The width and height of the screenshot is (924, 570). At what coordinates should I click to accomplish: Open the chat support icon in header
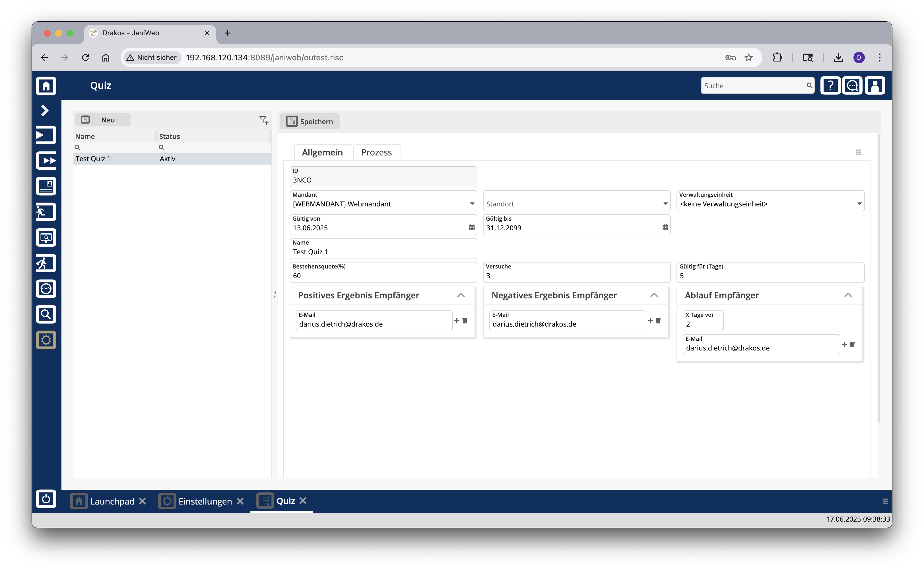tap(853, 86)
